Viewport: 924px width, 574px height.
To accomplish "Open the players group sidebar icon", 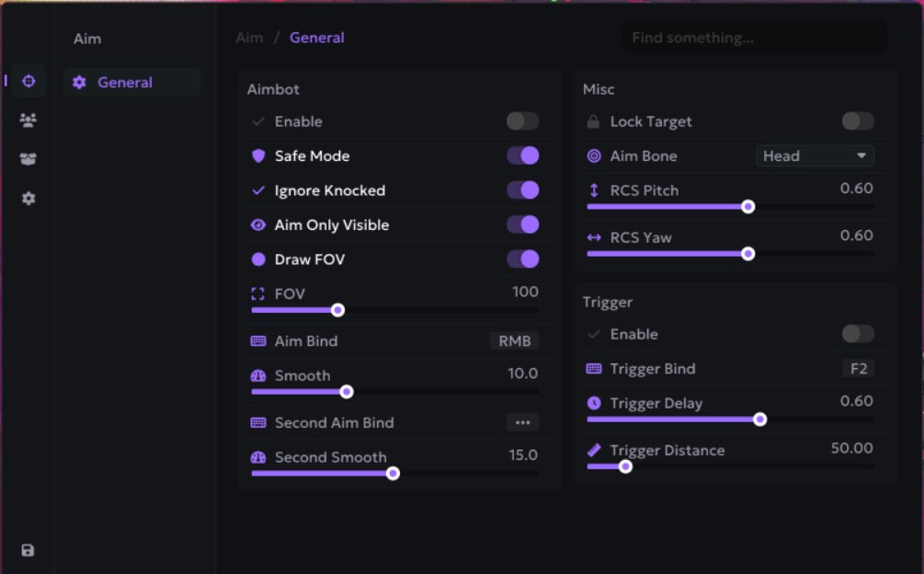I will coord(28,121).
